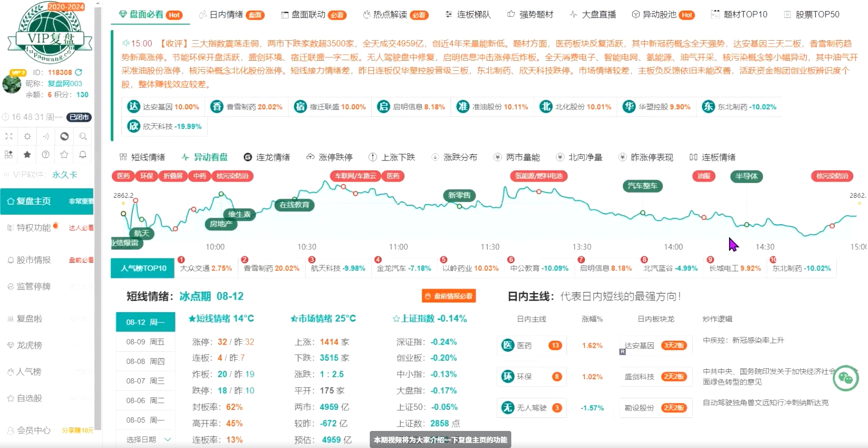Open the floating green WeChat support icon
The height and width of the screenshot is (448, 868).
coord(845,378)
